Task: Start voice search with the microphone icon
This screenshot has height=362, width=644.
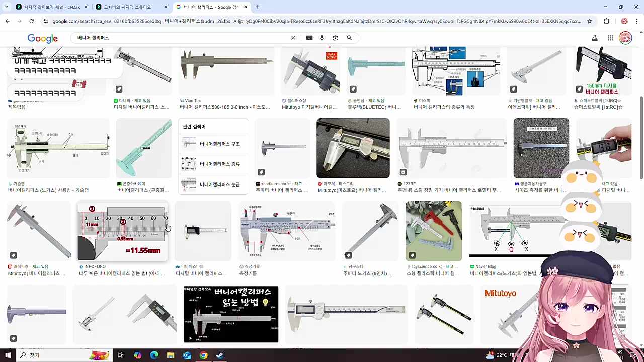Action: [x=322, y=38]
